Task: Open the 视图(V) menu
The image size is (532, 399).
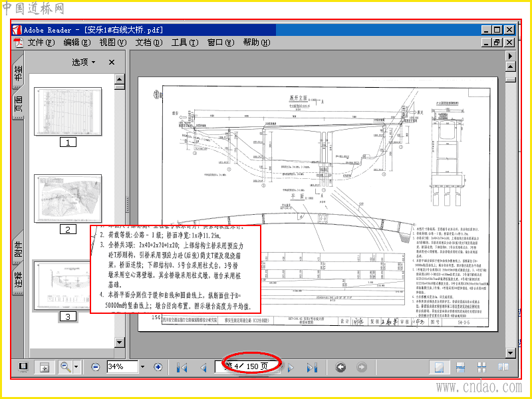Action: point(112,43)
